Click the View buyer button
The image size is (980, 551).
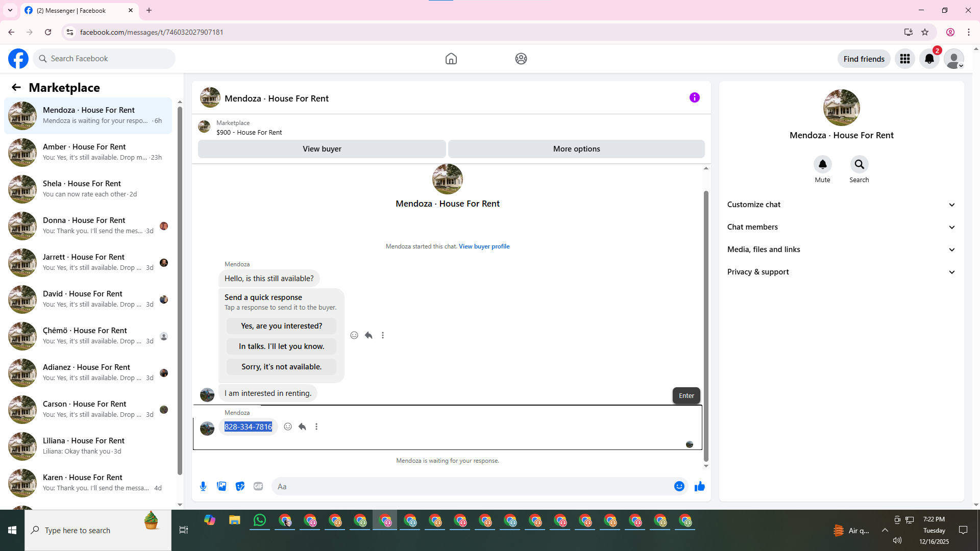(x=322, y=149)
